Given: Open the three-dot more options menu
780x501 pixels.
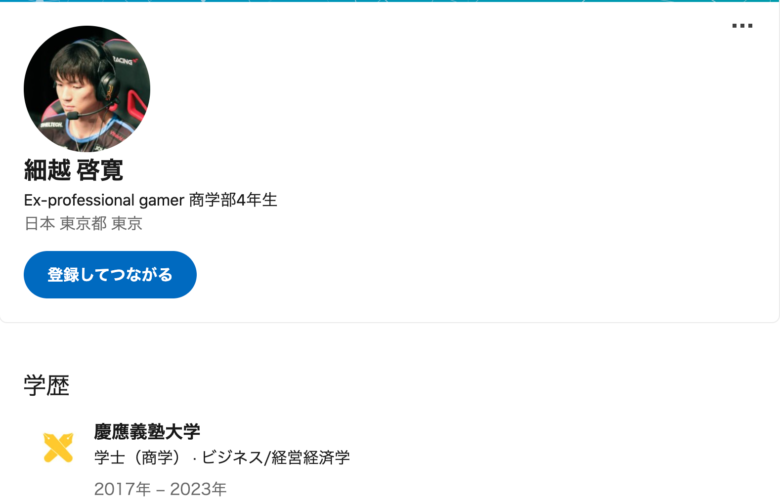Looking at the screenshot, I should (x=742, y=26).
